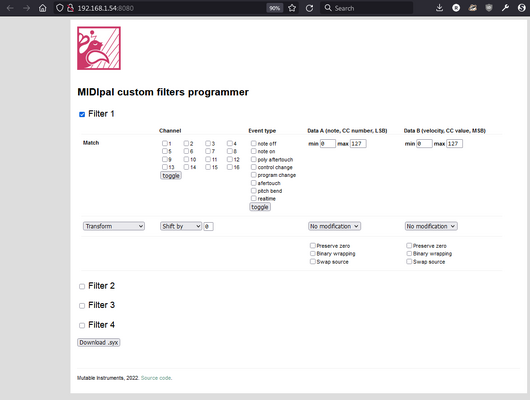Go back with the back arrow

click(x=10, y=8)
